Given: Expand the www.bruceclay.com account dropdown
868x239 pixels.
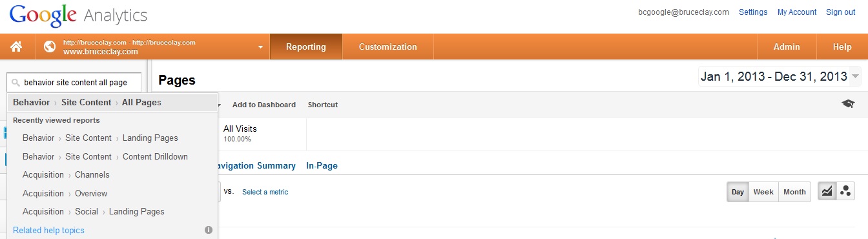Looking at the screenshot, I should point(260,47).
